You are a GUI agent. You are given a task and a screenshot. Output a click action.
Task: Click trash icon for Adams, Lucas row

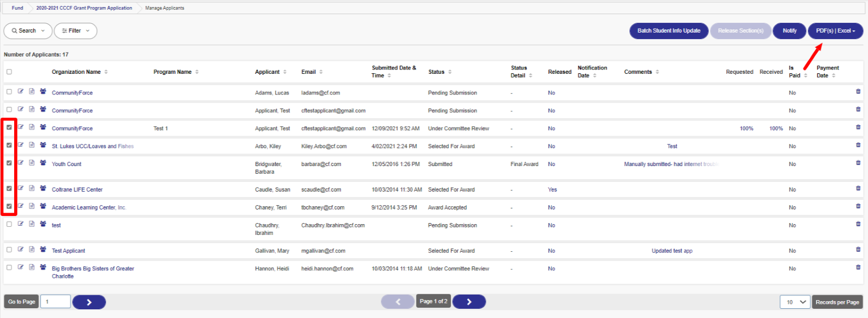pos(858,92)
